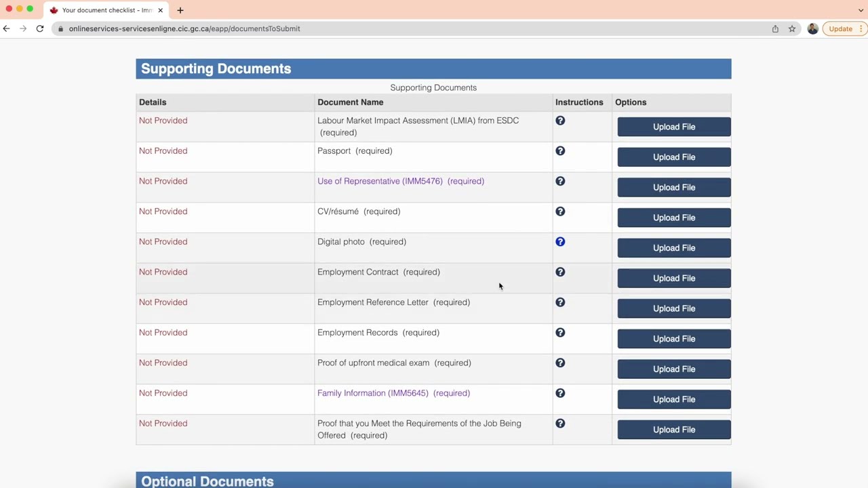Bookmark this page with star icon
The width and height of the screenshot is (868, 488).
pyautogui.click(x=792, y=28)
